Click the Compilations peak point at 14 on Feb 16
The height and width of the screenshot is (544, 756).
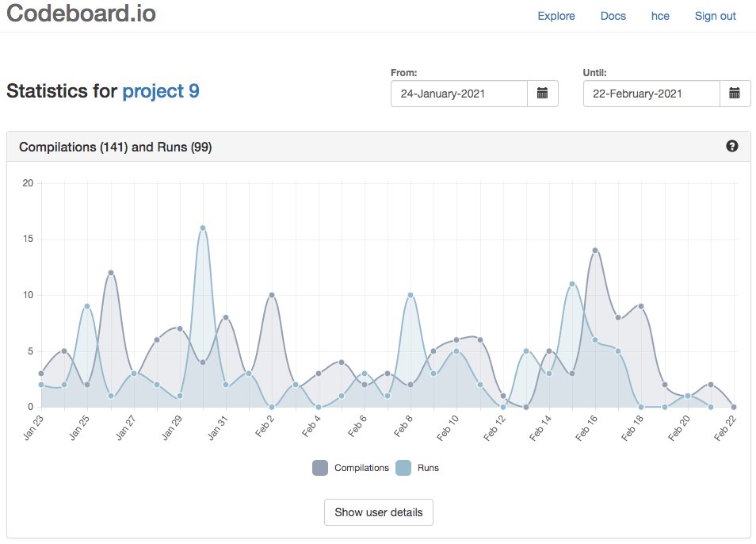coord(595,251)
